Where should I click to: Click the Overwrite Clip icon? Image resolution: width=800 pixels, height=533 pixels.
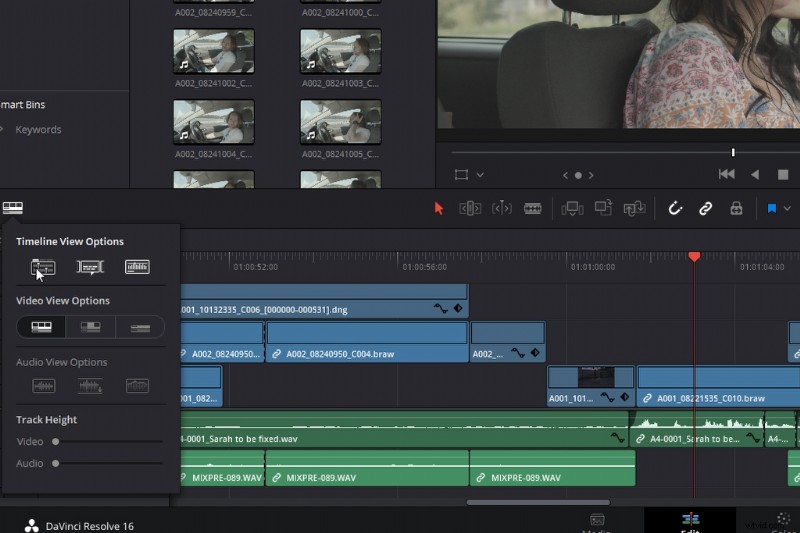tap(603, 208)
